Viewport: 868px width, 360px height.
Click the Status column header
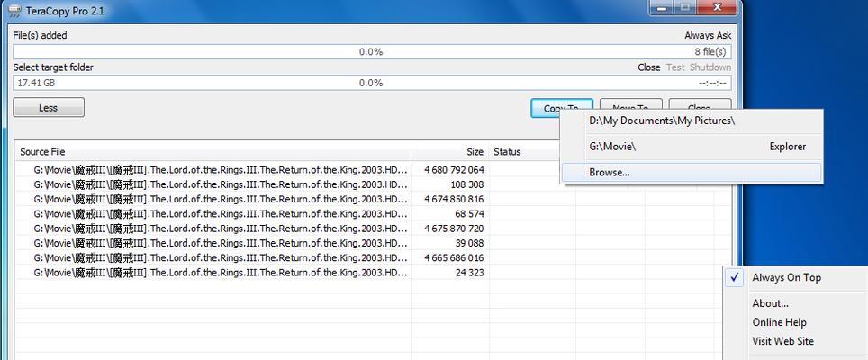click(524, 151)
